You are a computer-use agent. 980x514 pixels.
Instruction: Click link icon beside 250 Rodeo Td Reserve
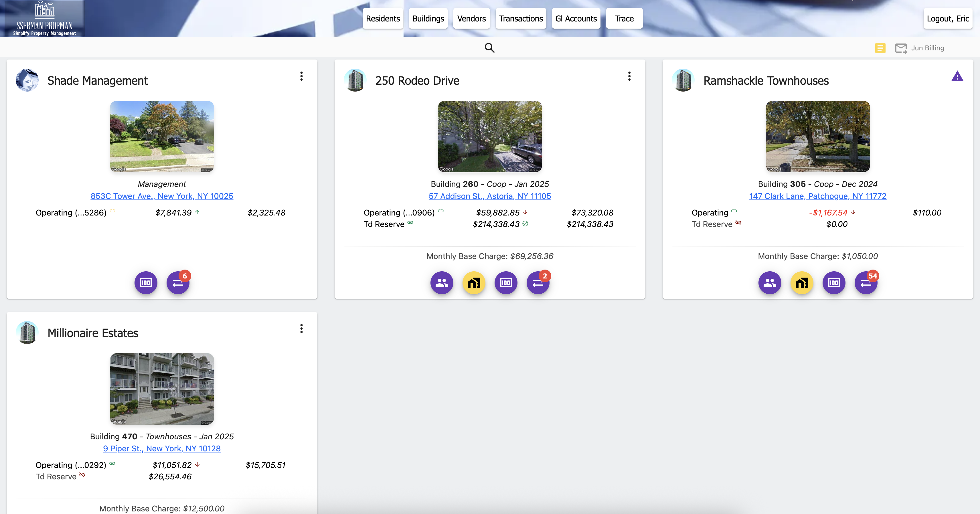(410, 222)
